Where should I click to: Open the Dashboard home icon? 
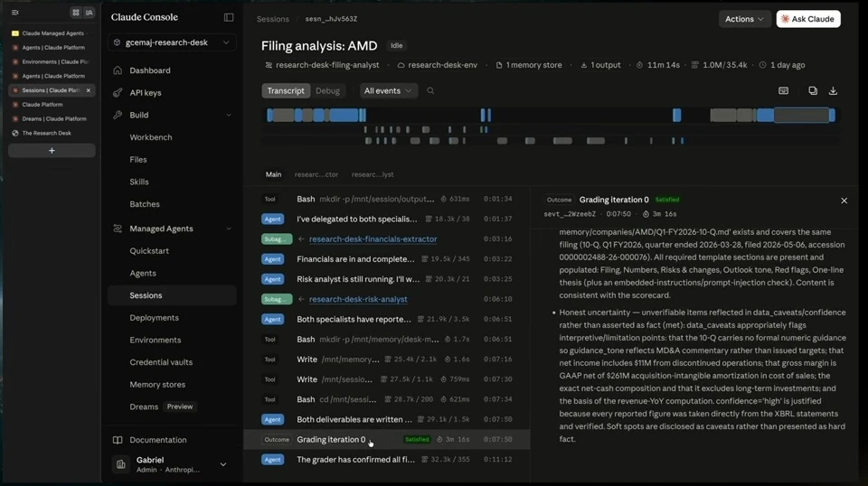(x=118, y=70)
